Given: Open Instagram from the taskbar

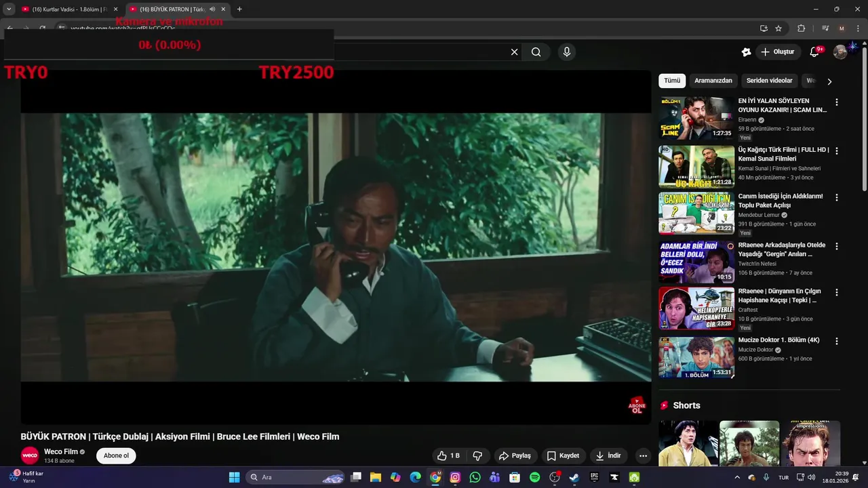Looking at the screenshot, I should pos(455,477).
